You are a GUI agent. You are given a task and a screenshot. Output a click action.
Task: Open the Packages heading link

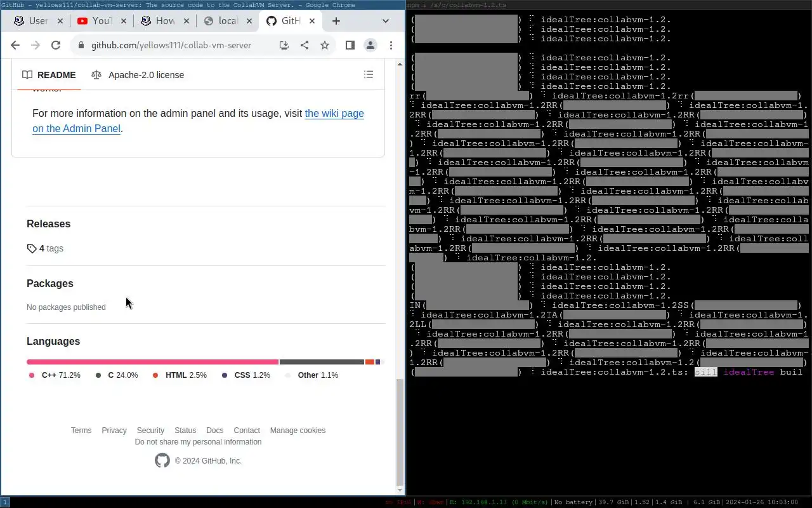click(50, 283)
